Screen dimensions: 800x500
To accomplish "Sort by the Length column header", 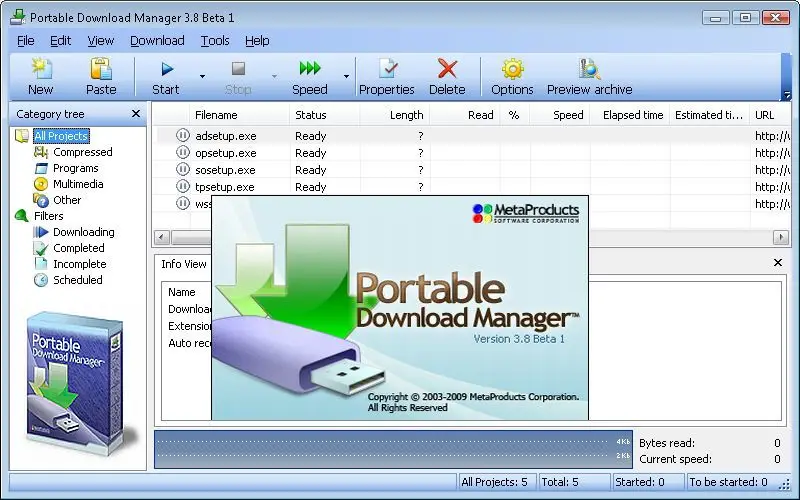I will point(395,115).
